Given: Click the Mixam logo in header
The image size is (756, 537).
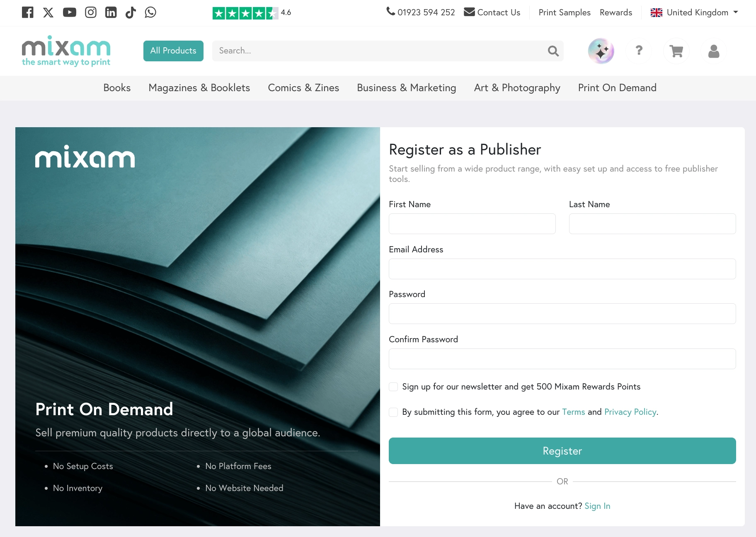Looking at the screenshot, I should [x=66, y=51].
